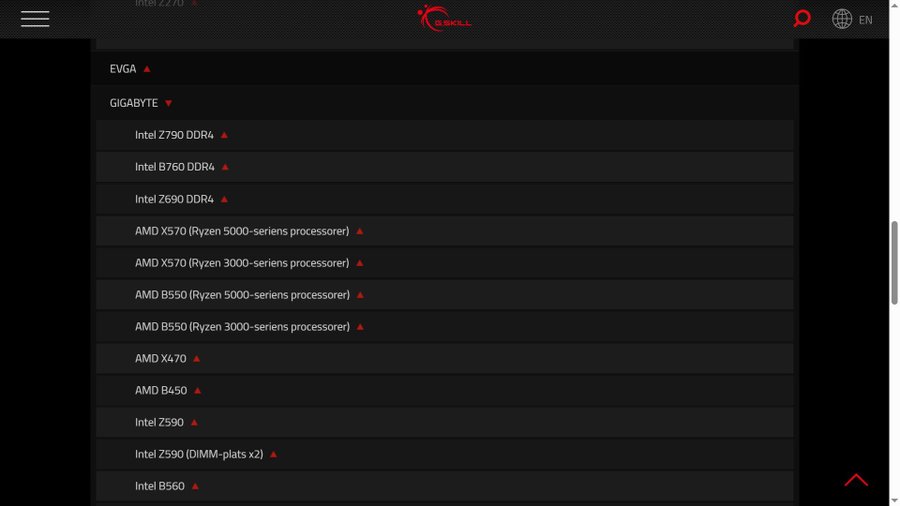Expand AMD X570 Ryzen 5000 arrow
Screen dimensions: 900x506
pyautogui.click(x=360, y=231)
